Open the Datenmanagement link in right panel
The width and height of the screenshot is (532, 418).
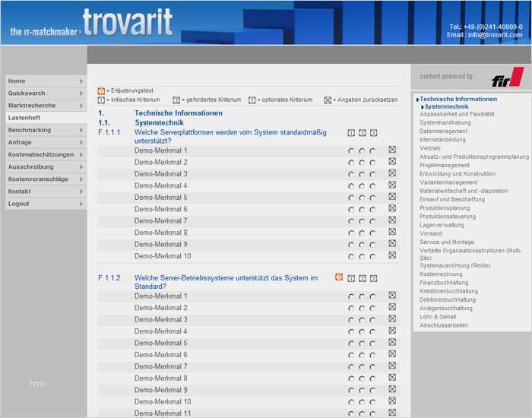tap(443, 131)
